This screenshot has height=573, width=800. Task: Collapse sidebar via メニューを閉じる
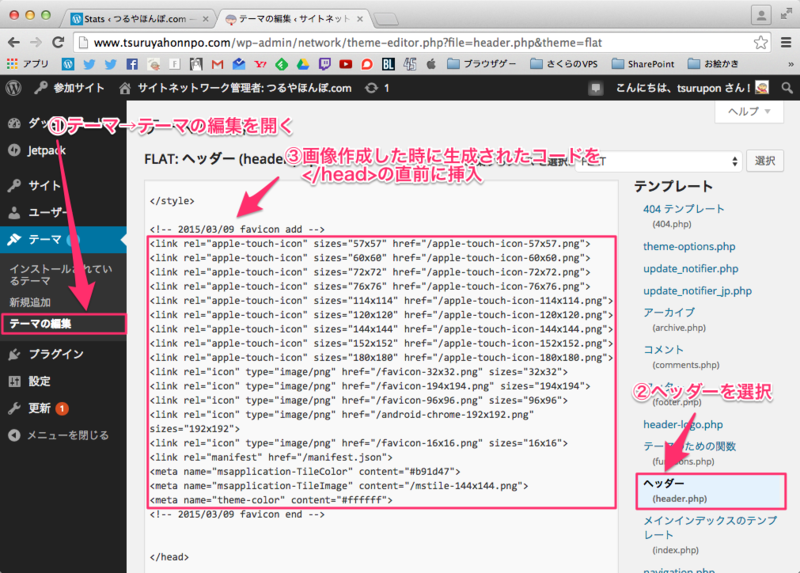pos(59,435)
